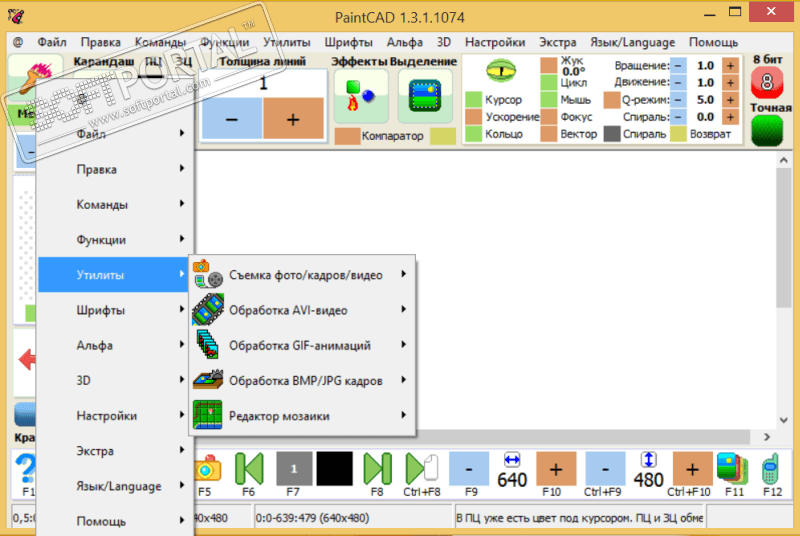Expand the Команды popup menu entry
The width and height of the screenshot is (800, 536).
click(x=115, y=204)
